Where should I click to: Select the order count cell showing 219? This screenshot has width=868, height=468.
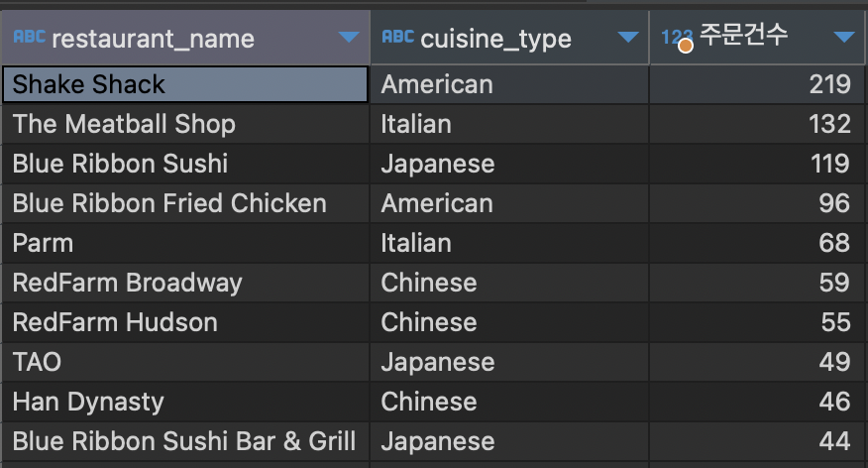coord(756,84)
